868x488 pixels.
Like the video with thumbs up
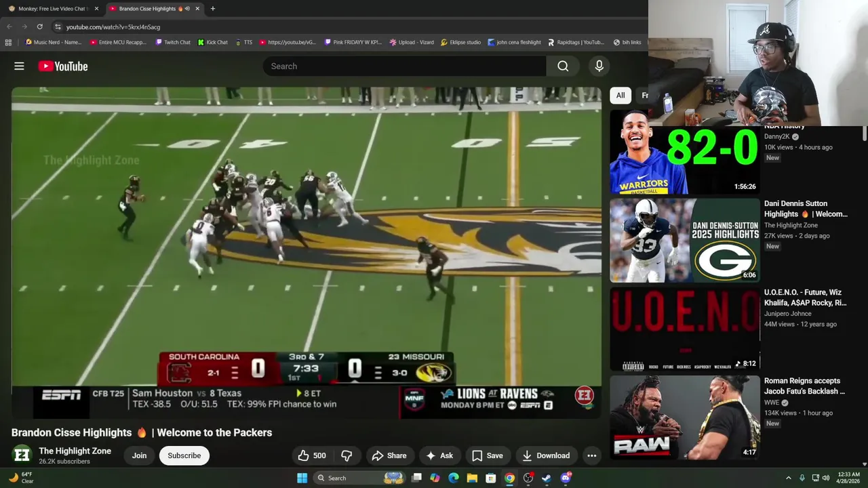tap(312, 455)
